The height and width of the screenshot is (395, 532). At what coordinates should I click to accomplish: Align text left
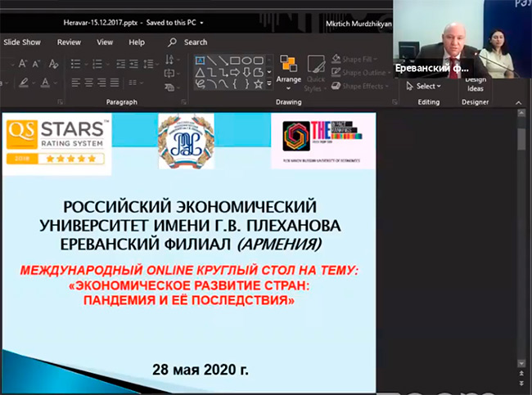[x=75, y=83]
